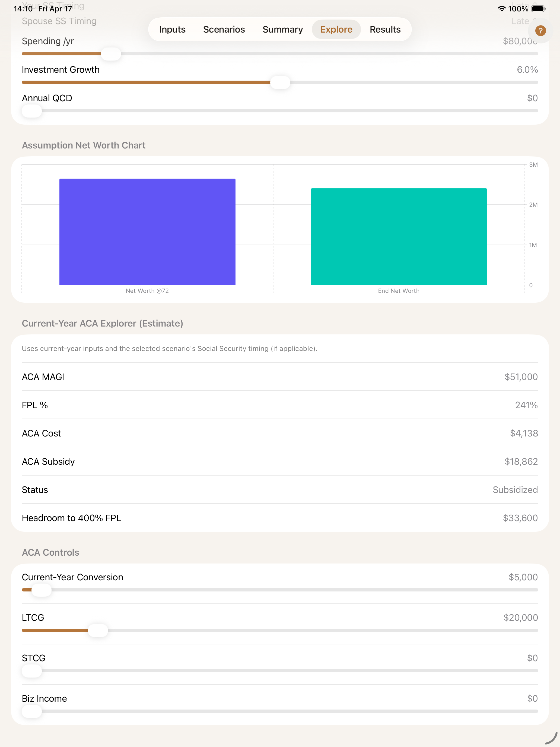Tap the ACA MAGI value $51,000
This screenshot has width=560, height=747.
(x=521, y=377)
